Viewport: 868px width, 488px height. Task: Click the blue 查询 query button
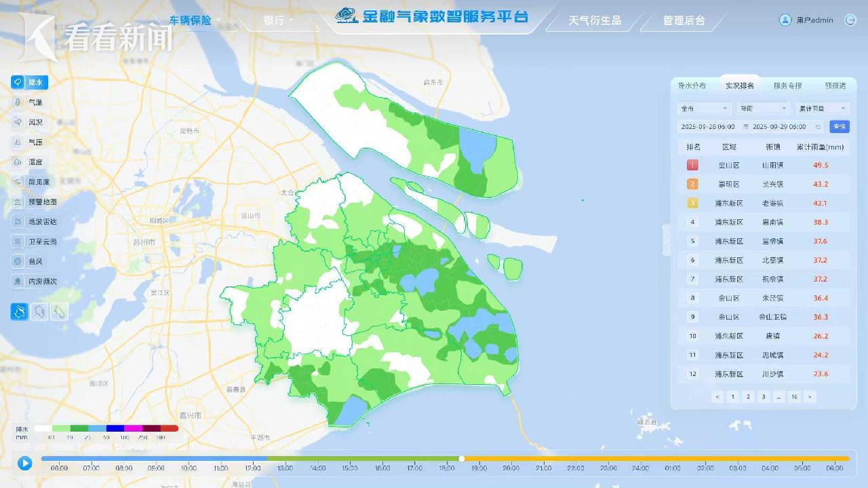(839, 127)
